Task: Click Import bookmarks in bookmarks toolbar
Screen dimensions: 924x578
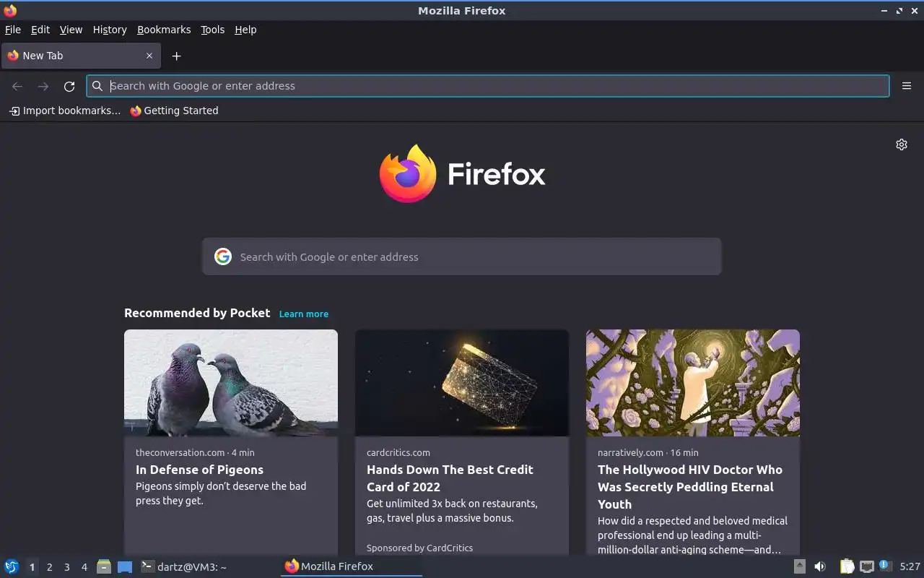Action: point(64,111)
